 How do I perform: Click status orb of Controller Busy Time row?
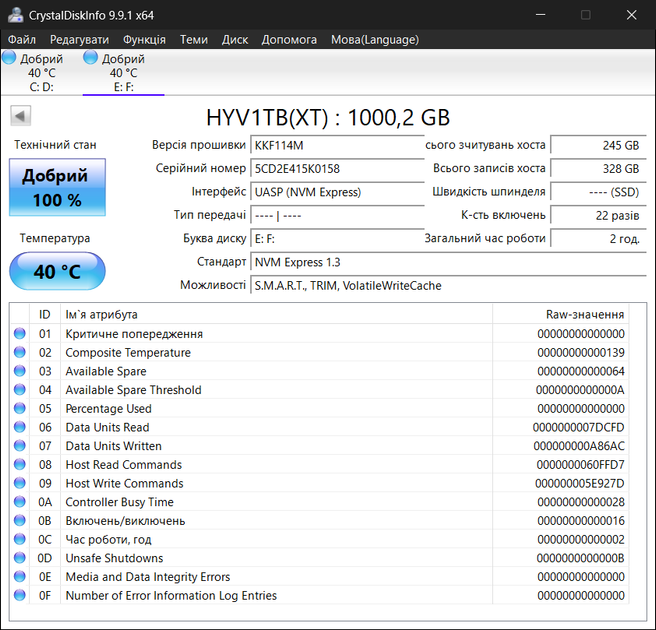(x=20, y=502)
